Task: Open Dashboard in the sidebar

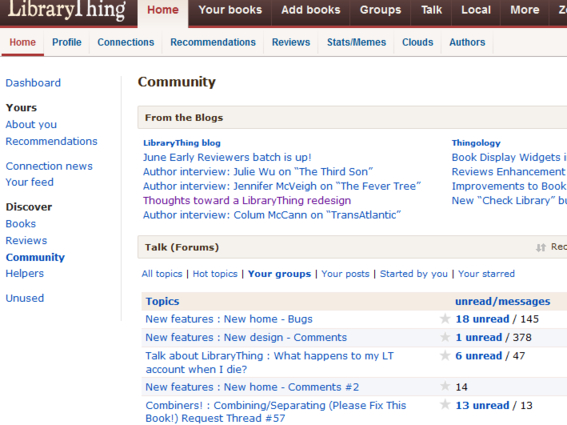Action: (33, 83)
